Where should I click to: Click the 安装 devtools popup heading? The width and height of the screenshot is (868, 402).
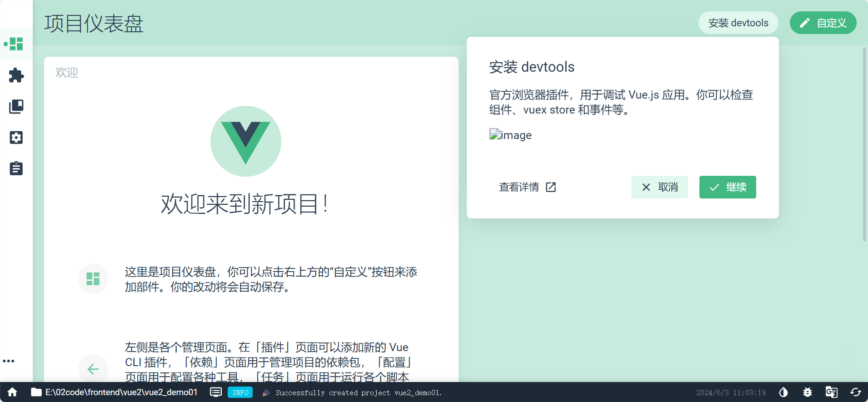532,67
